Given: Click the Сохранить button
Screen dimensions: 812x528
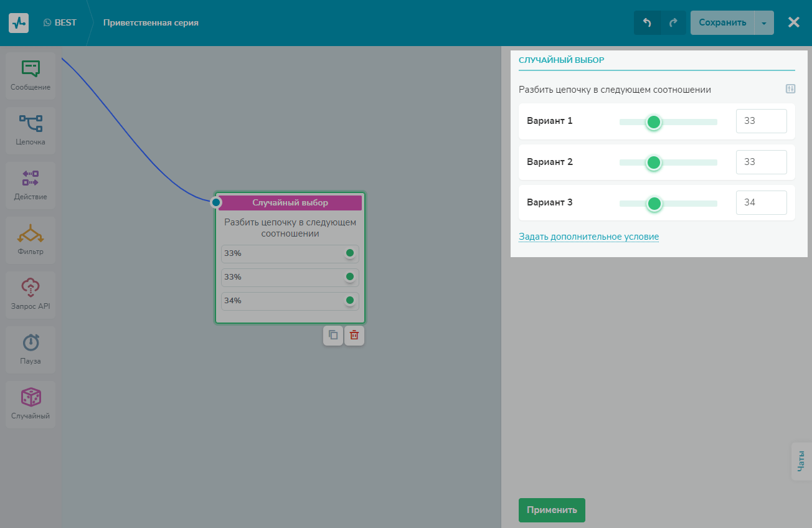Looking at the screenshot, I should (722, 22).
